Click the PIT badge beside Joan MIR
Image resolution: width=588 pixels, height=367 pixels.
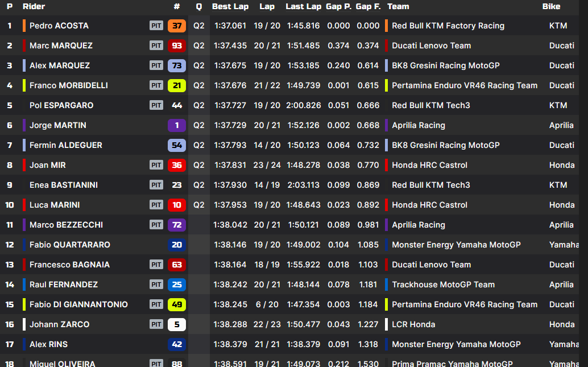[156, 165]
